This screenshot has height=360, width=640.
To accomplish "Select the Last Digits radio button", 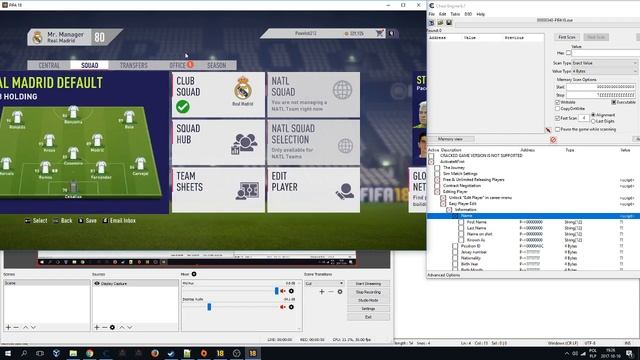I will 593,121.
